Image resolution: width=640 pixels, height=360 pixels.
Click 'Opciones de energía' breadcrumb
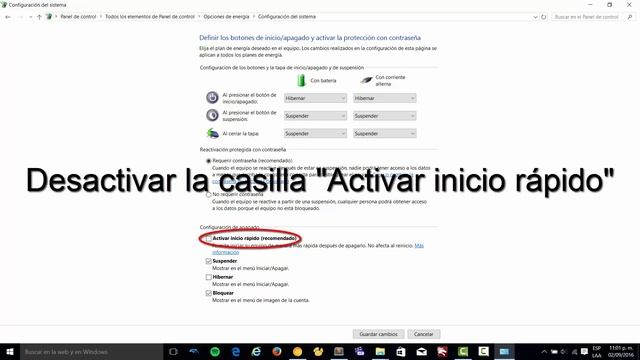226,17
